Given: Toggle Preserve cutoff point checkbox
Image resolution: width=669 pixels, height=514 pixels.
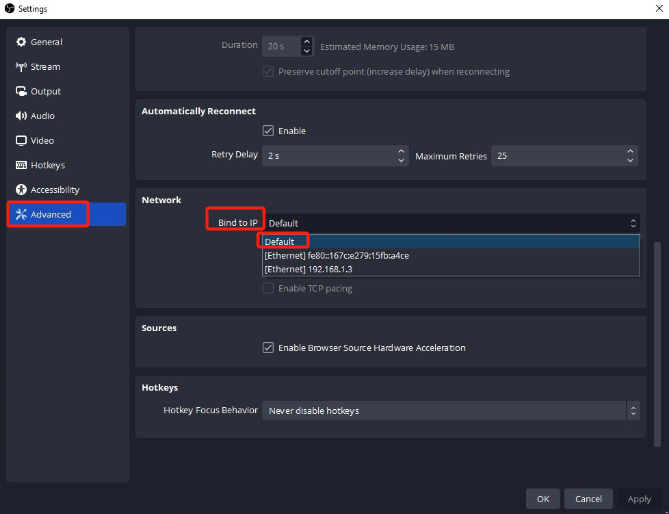Looking at the screenshot, I should [x=268, y=71].
